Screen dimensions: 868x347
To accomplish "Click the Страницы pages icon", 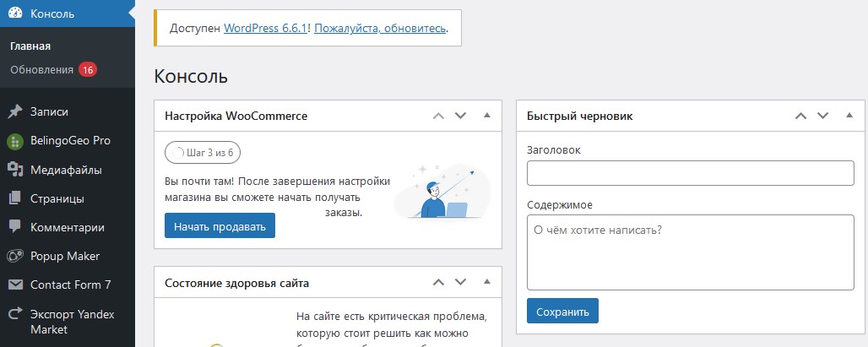I will tap(15, 198).
